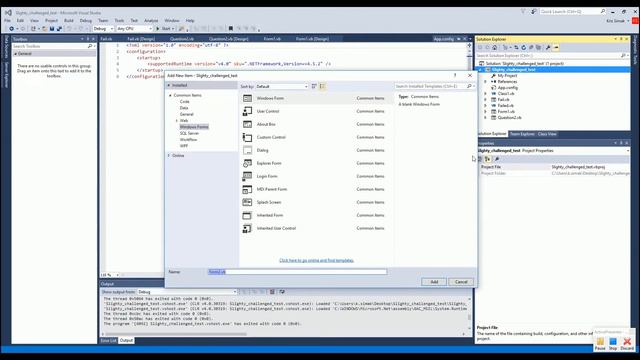Screen dimensions: 640x360
Task: Expand Question2.vb node in Solution Explorer
Action: point(485,118)
